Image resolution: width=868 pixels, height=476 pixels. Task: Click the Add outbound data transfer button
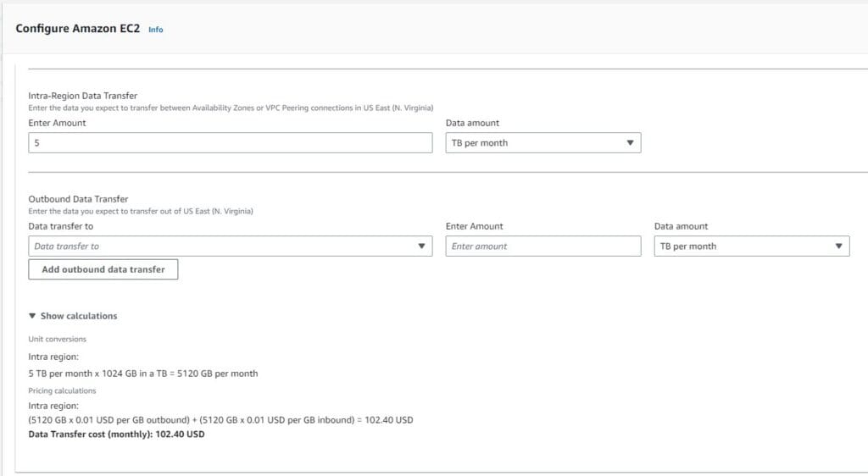(103, 269)
